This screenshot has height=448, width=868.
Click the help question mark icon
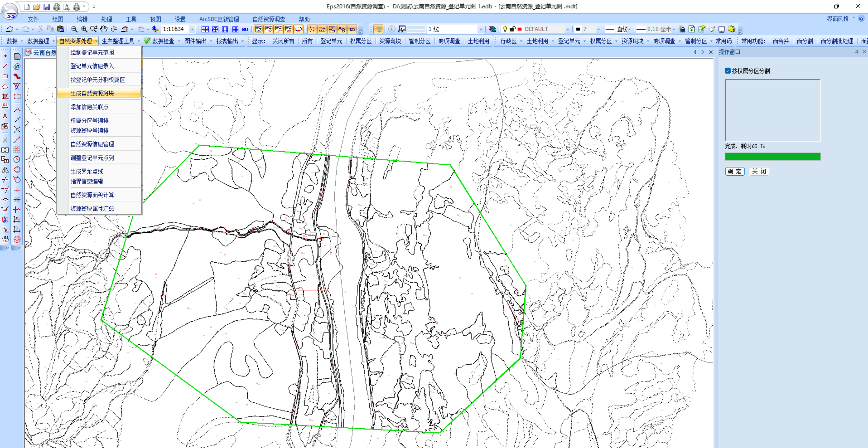(x=861, y=18)
